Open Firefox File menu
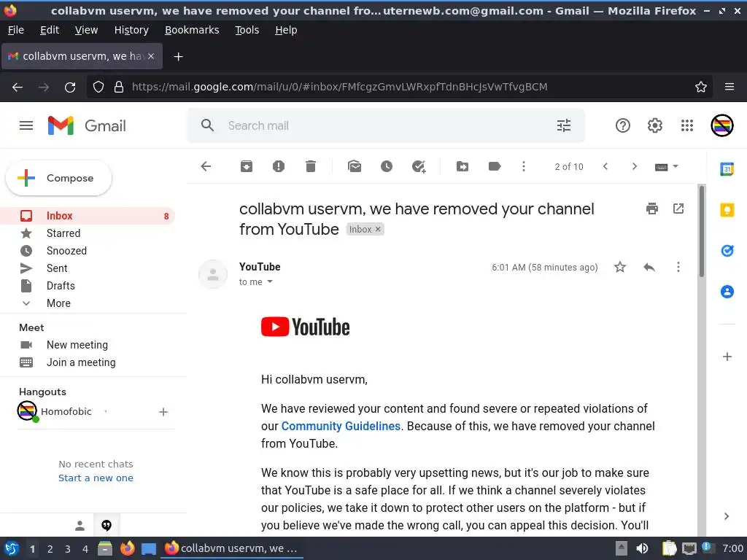The image size is (747, 560). 16,30
